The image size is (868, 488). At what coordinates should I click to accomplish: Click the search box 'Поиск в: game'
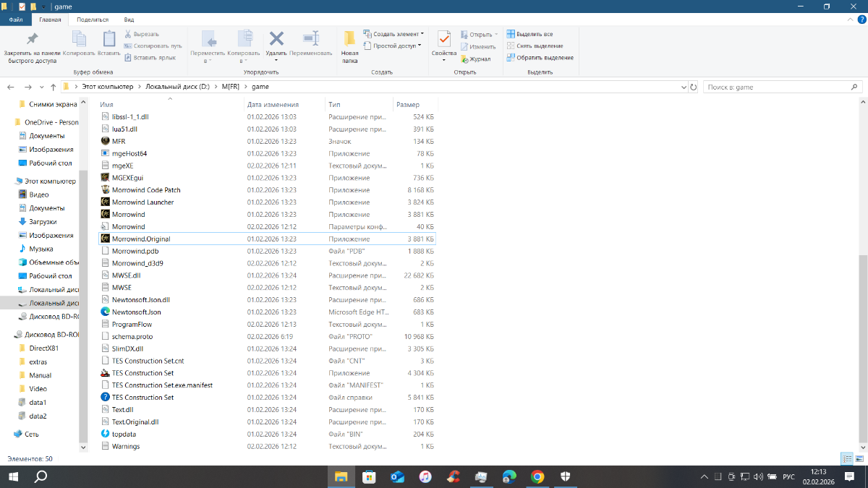coord(774,87)
